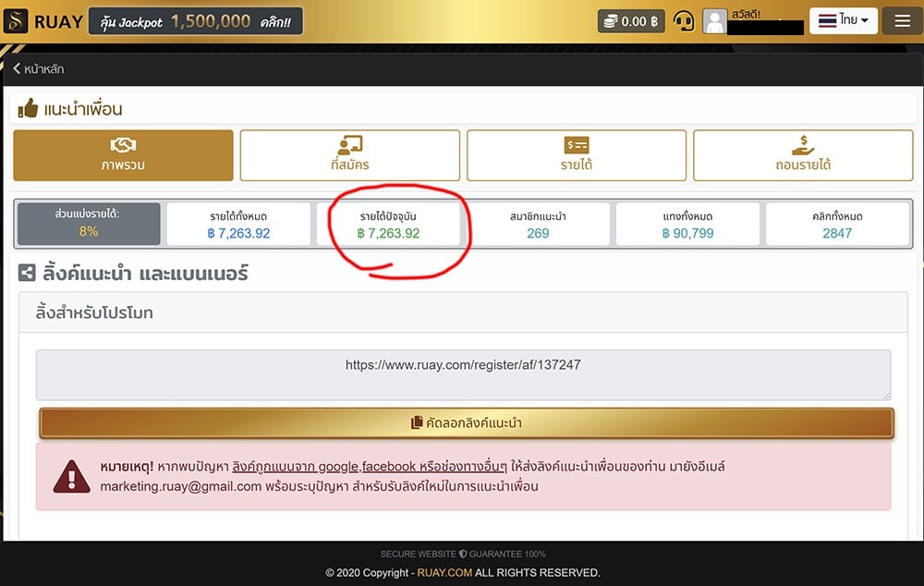The width and height of the screenshot is (924, 586).
Task: Click the SECURE WEBSITE GUARANTEE 100% text
Action: click(x=463, y=555)
